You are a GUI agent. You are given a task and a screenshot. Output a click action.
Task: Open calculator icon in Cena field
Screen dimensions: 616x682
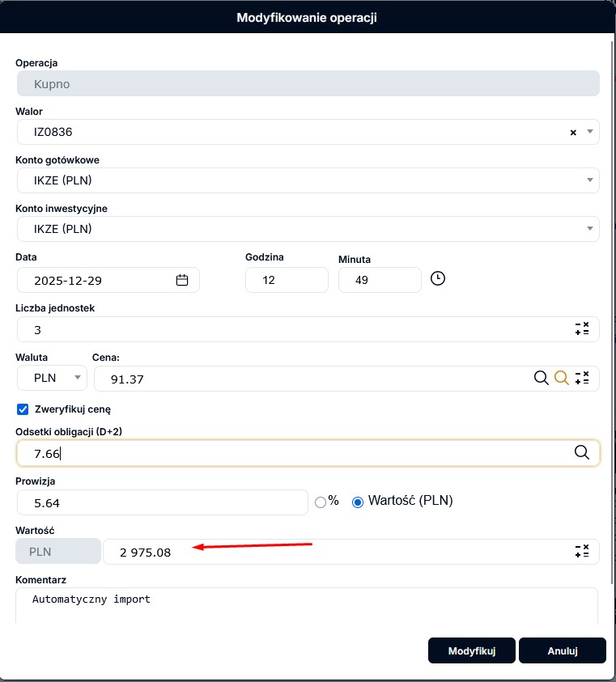click(x=581, y=378)
